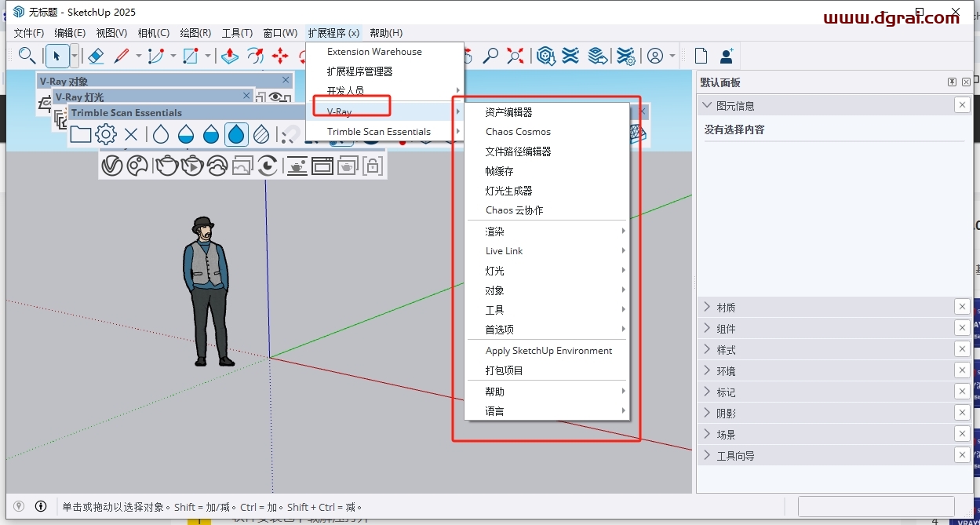
Task: Open the Line tool dropdown arrow
Action: click(x=138, y=56)
